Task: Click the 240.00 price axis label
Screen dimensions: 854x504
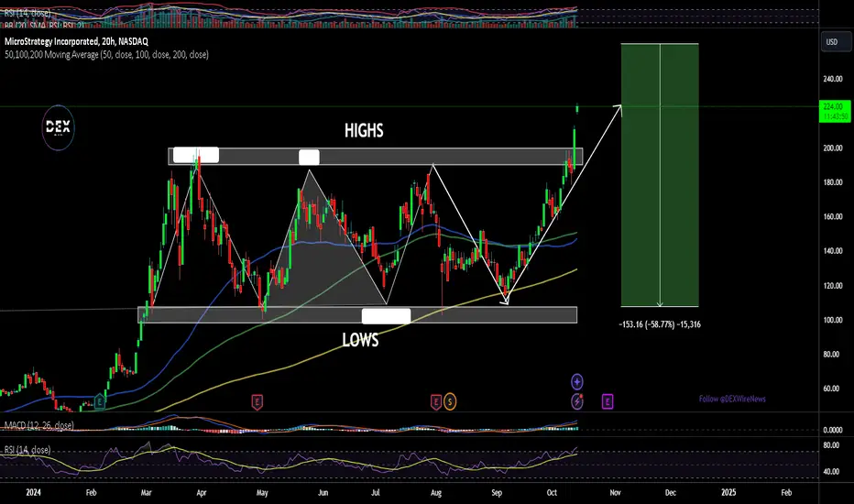Action: 833,79
